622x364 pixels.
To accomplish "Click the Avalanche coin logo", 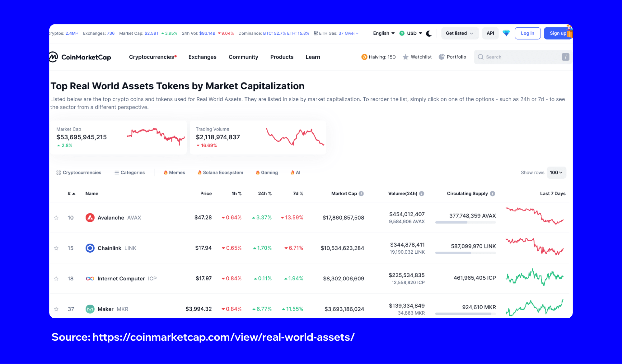I will click(90, 218).
